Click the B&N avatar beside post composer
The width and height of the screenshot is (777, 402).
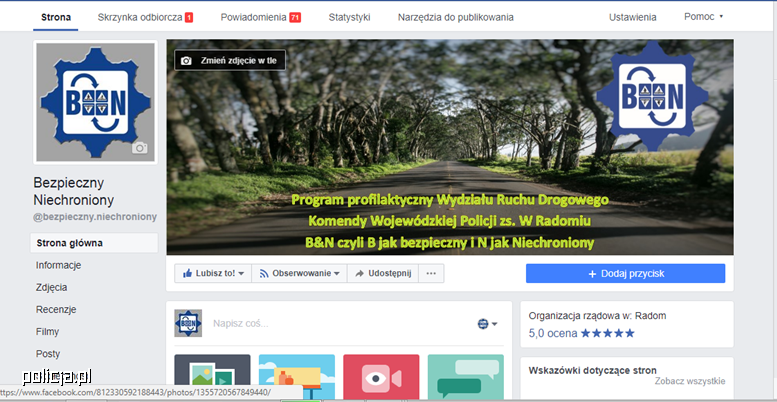point(188,323)
